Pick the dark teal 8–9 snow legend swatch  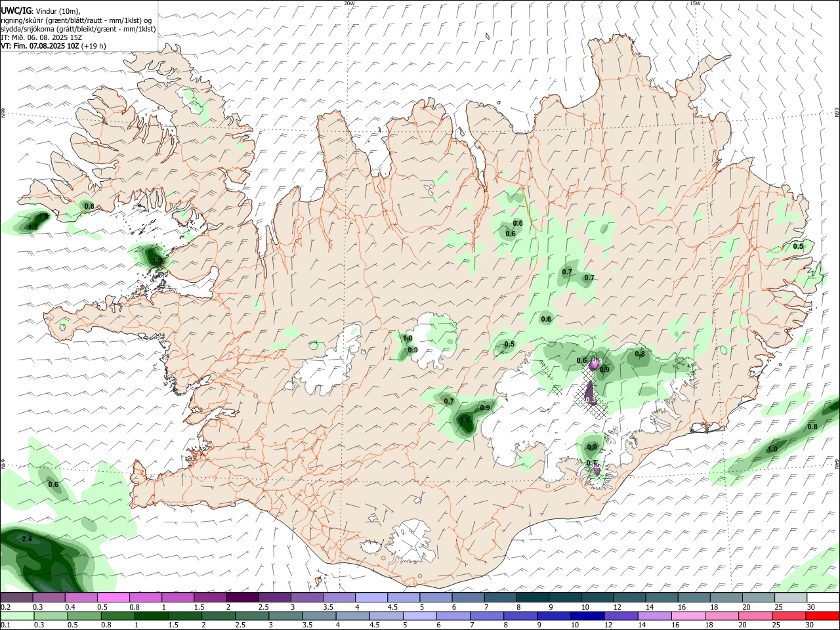pyautogui.click(x=532, y=598)
